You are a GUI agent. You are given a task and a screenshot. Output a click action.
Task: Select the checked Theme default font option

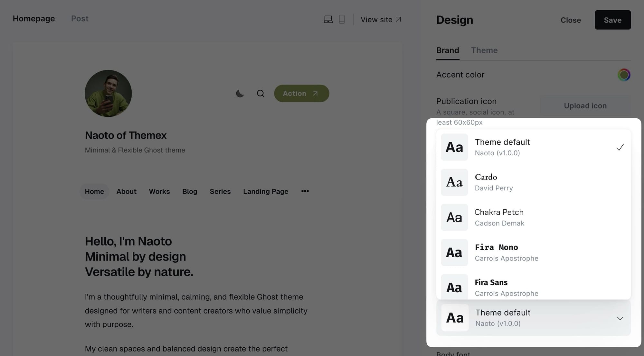tap(533, 147)
